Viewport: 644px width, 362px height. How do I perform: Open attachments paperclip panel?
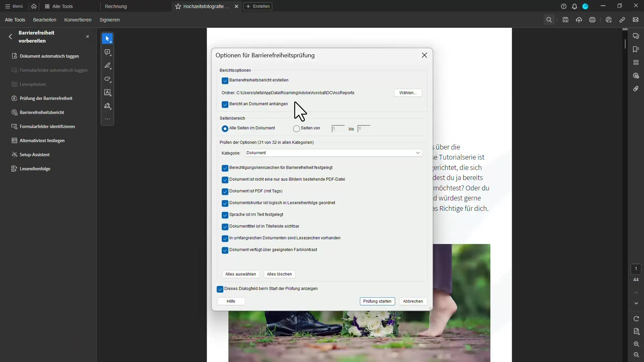click(636, 89)
